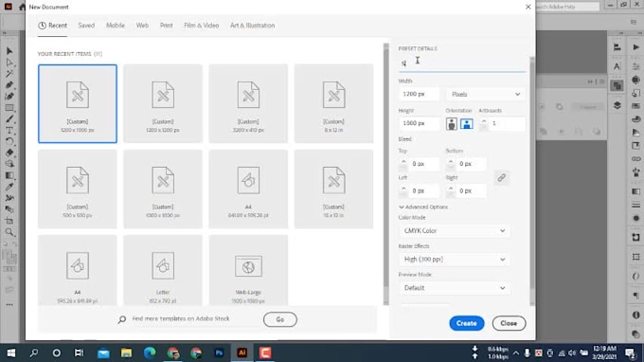The image size is (644, 362).
Task: Collapse Advanced Options section
Action: [423, 208]
